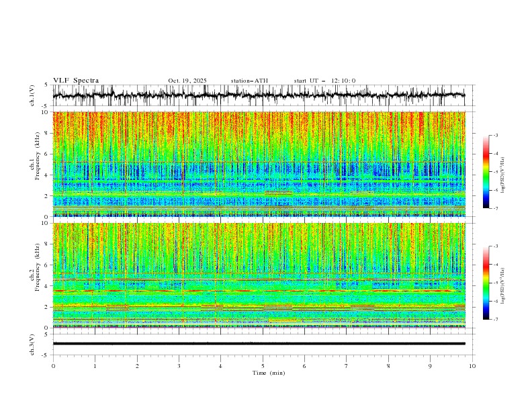Image resolution: width=532 pixels, height=411 pixels.
Task: Click time axis tick label "3"
Action: (179, 366)
